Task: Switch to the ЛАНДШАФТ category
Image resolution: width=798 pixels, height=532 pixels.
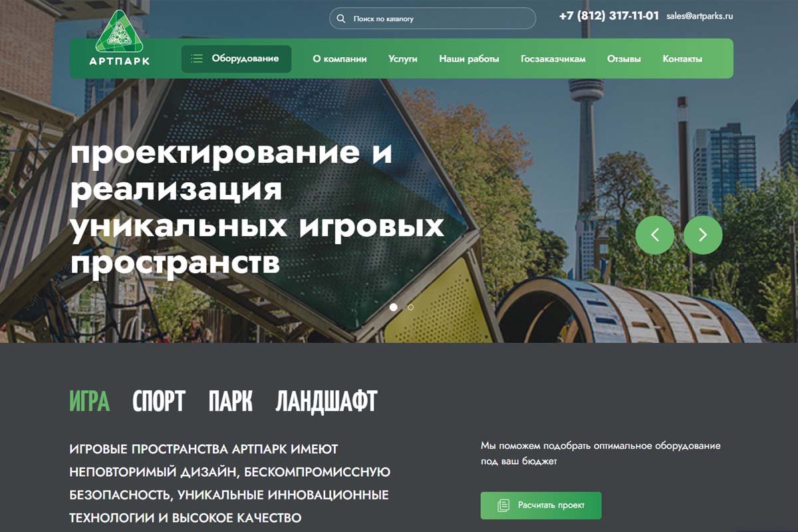Action: coord(325,400)
